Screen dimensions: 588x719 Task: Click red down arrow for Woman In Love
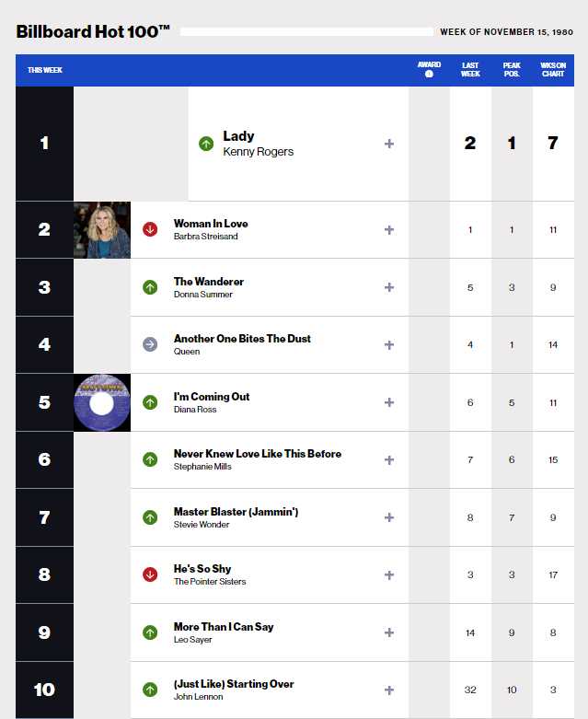(150, 229)
